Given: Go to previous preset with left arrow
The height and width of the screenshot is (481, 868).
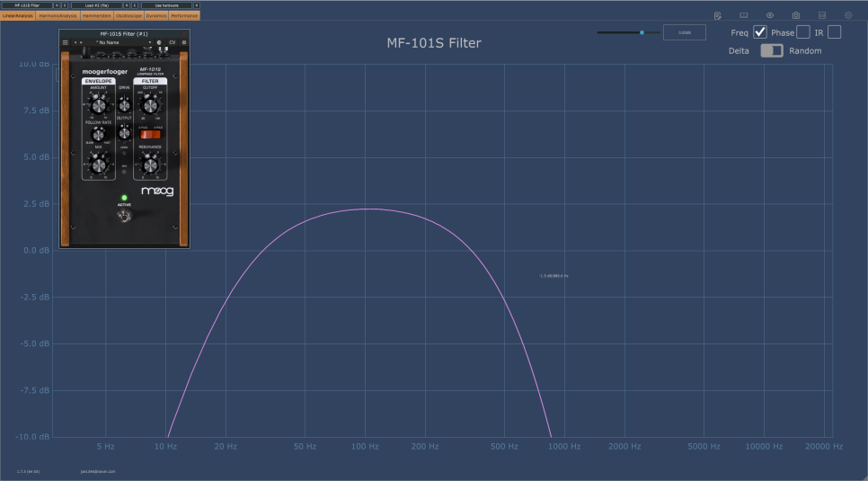Looking at the screenshot, I should tap(75, 42).
